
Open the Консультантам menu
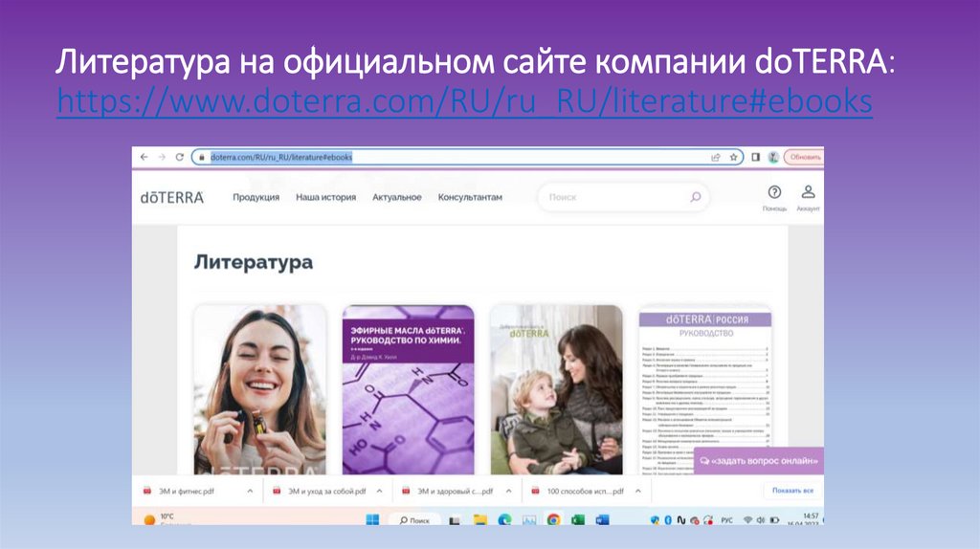point(470,197)
